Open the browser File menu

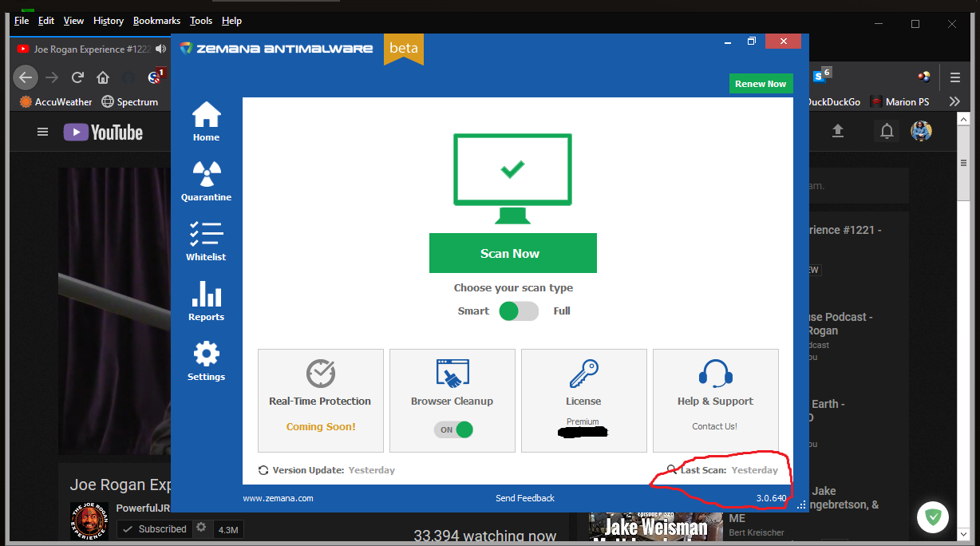pyautogui.click(x=22, y=21)
